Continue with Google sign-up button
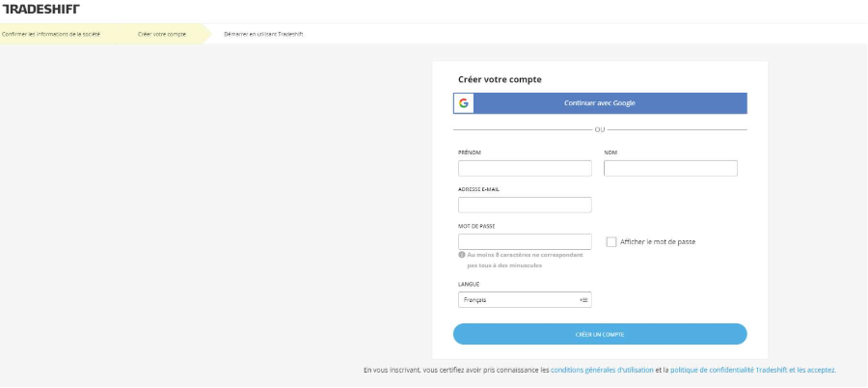 click(600, 103)
